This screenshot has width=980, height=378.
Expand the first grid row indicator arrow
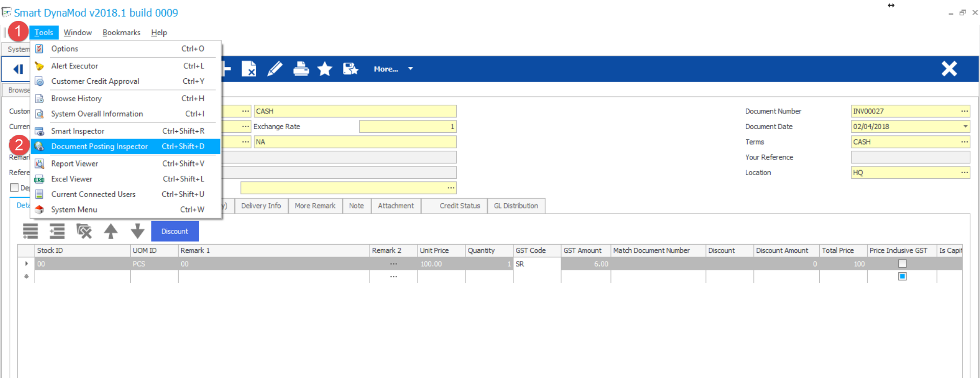[x=27, y=264]
